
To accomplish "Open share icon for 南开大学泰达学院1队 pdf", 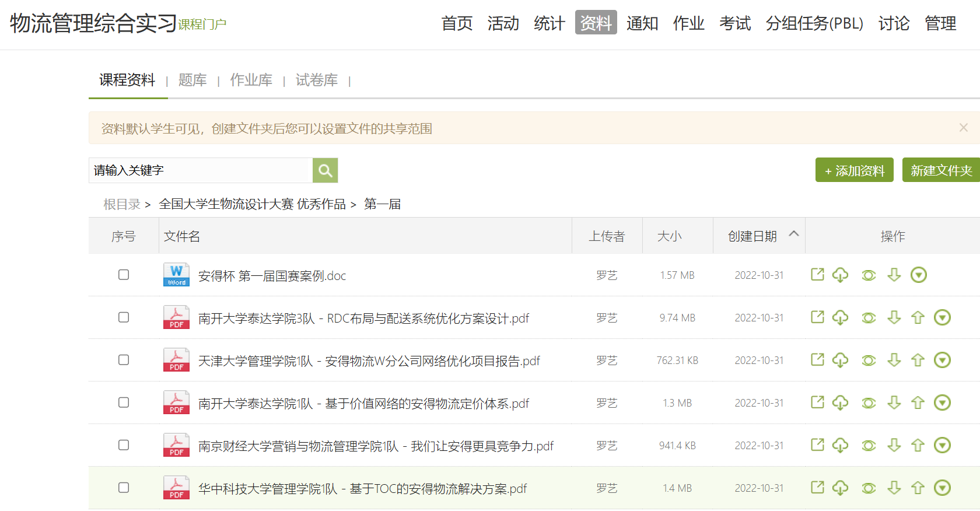I will 817,402.
